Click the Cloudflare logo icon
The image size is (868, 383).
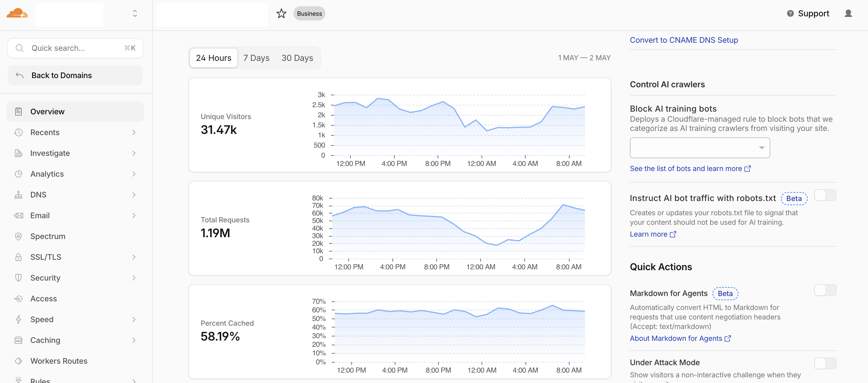pos(17,13)
